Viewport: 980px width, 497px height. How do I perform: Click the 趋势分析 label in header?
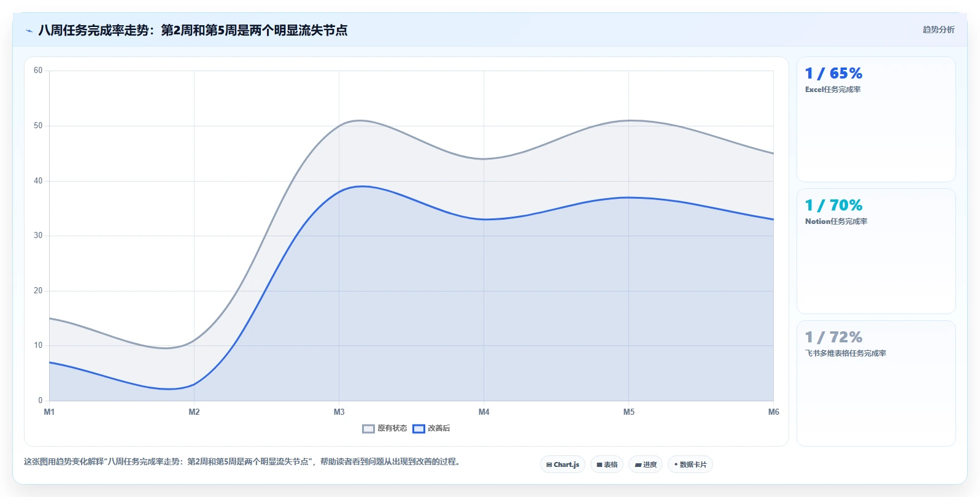(x=938, y=29)
